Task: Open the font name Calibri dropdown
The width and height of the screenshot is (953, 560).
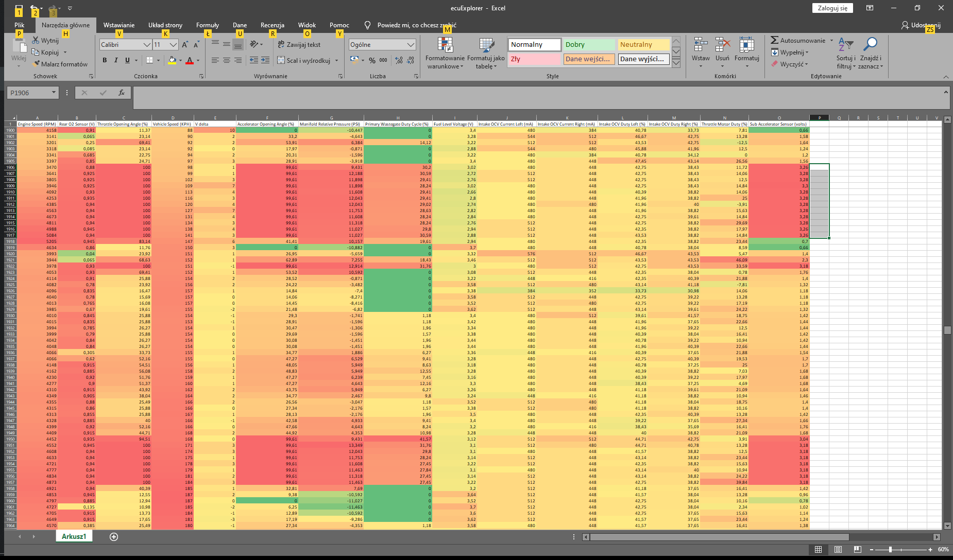Action: tap(146, 45)
